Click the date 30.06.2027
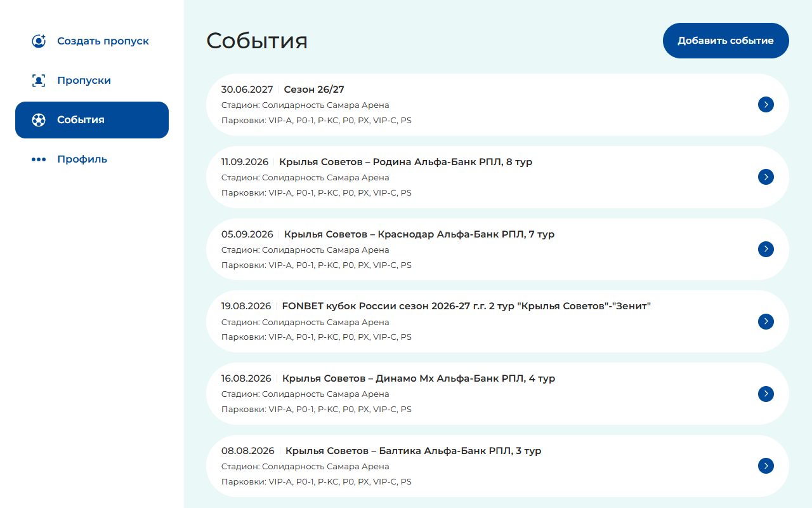 (x=247, y=90)
